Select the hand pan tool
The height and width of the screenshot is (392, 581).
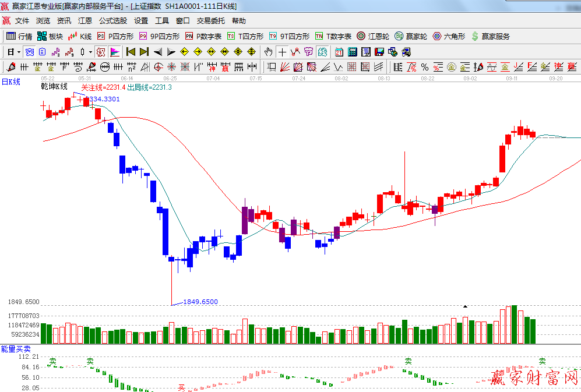[269, 52]
